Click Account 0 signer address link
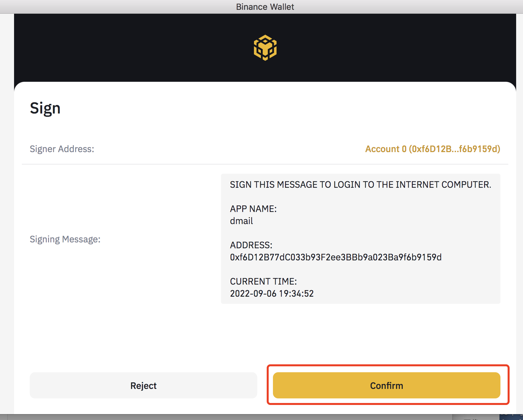Screen dimensions: 523x420 coord(432,149)
